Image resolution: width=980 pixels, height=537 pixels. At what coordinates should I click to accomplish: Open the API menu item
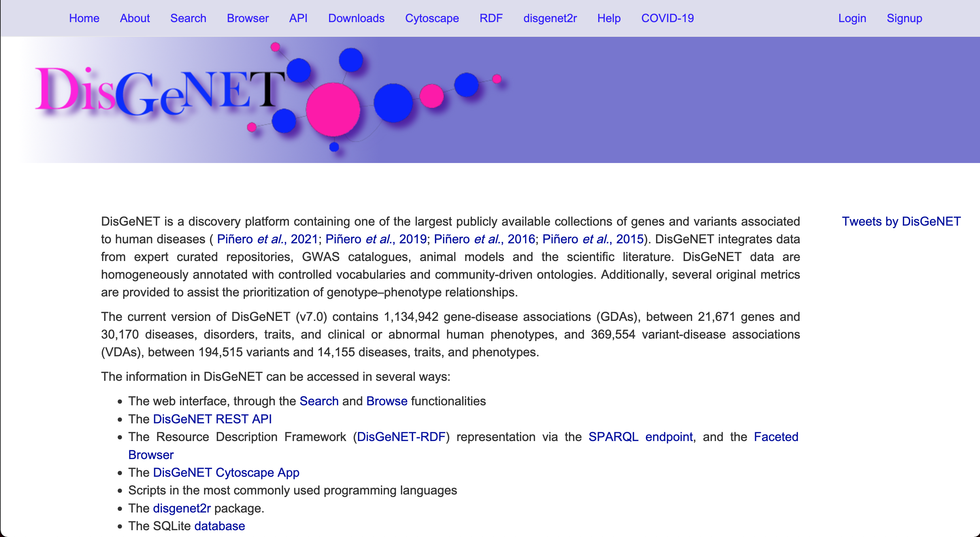click(297, 18)
